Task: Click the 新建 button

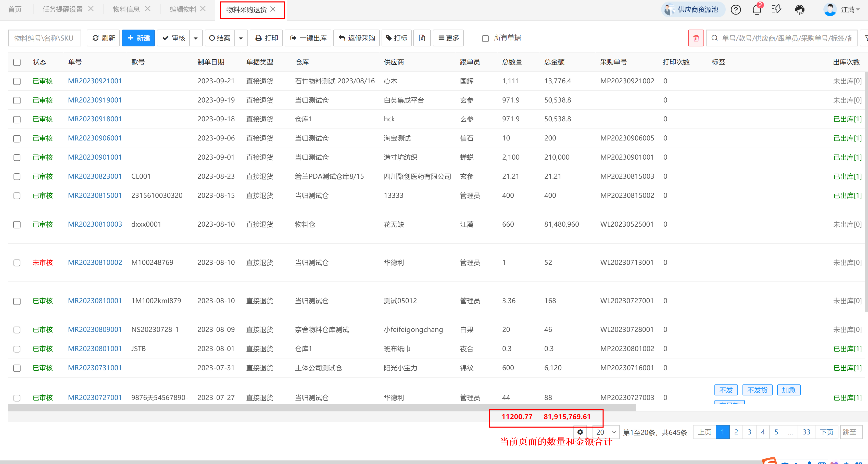Action: click(138, 38)
